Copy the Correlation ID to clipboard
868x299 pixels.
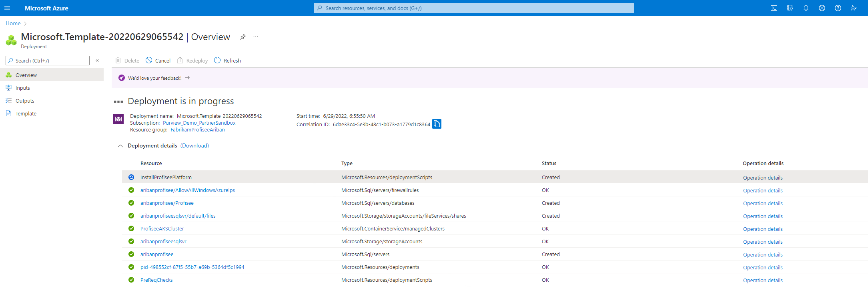[437, 124]
